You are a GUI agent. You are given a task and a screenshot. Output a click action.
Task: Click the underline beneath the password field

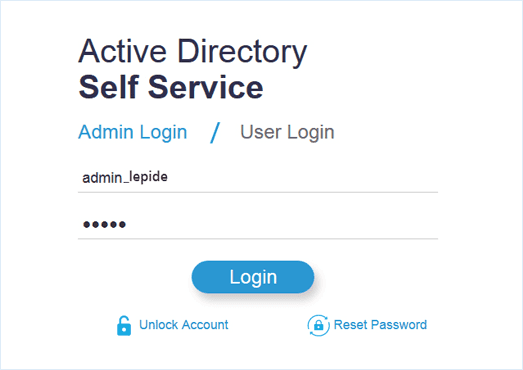(258, 239)
